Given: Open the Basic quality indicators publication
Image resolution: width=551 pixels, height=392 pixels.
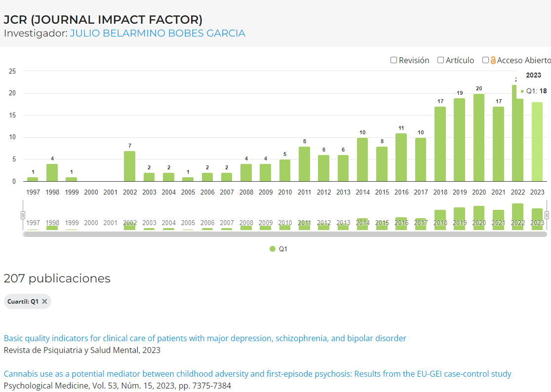Looking at the screenshot, I should [x=205, y=338].
